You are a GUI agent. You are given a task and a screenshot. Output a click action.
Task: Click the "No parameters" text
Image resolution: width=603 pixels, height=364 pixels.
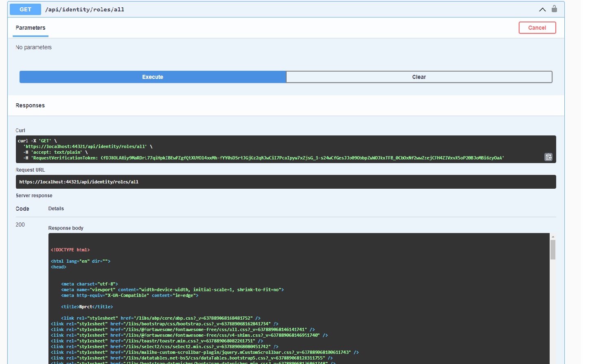click(34, 47)
